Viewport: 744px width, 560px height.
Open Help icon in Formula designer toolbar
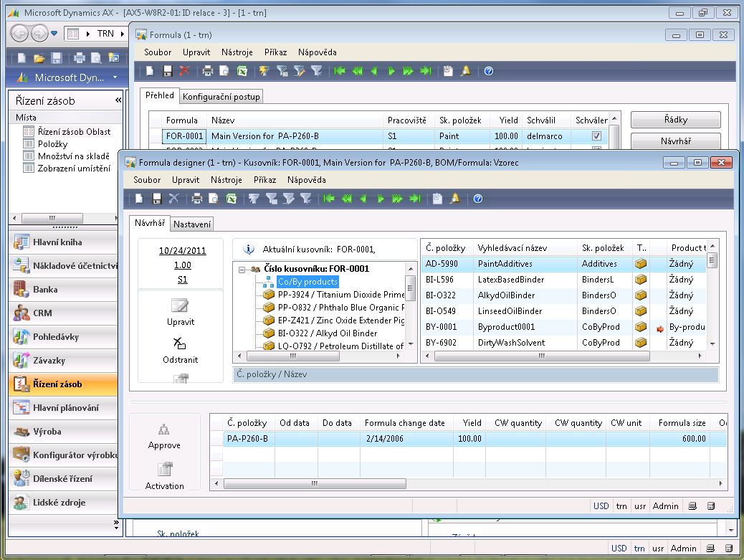[x=478, y=199]
